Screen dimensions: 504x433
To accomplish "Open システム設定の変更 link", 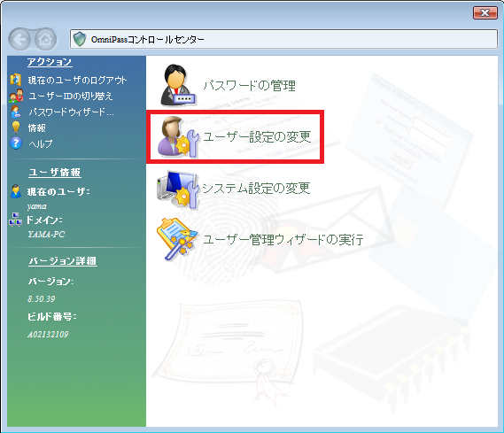I will point(256,189).
